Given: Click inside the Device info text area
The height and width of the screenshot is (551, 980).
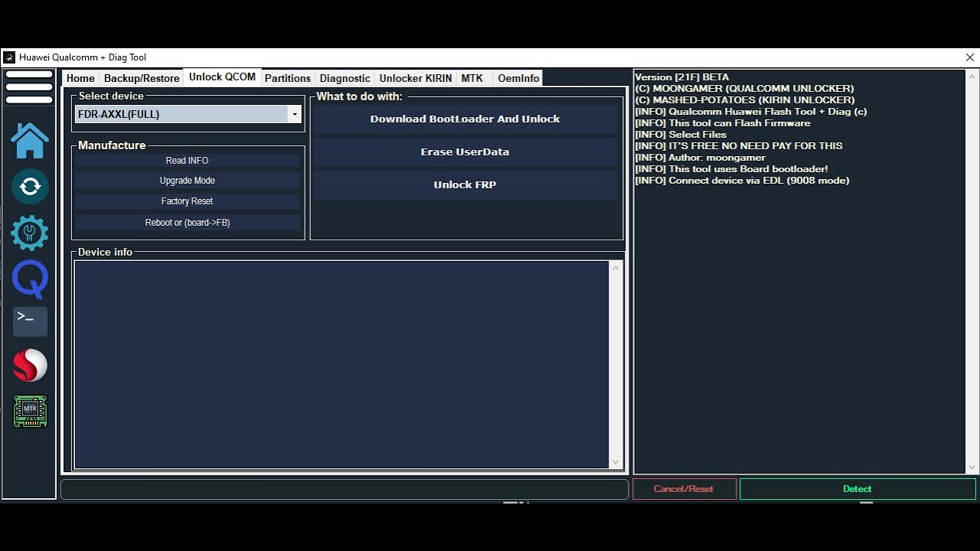Looking at the screenshot, I should (341, 364).
